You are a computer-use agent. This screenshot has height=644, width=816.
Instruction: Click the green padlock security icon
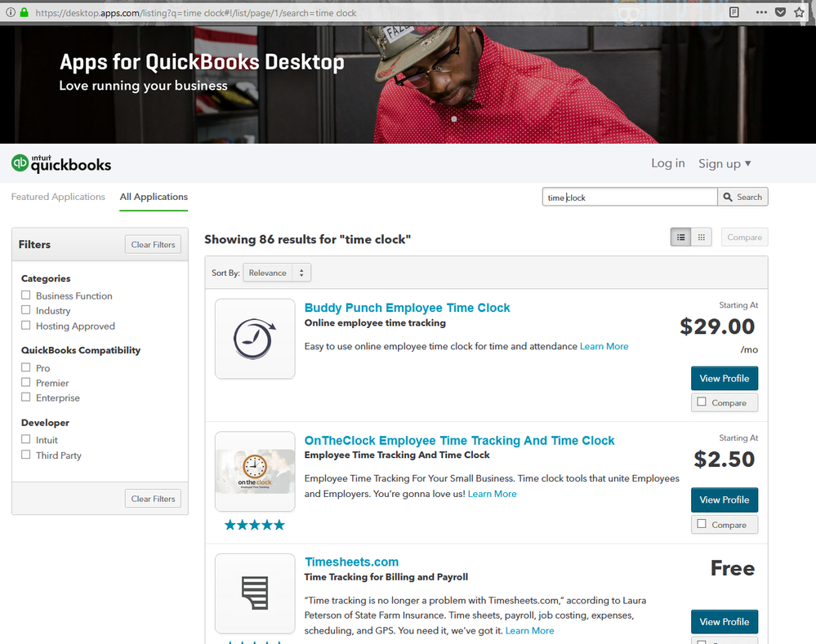pyautogui.click(x=24, y=12)
